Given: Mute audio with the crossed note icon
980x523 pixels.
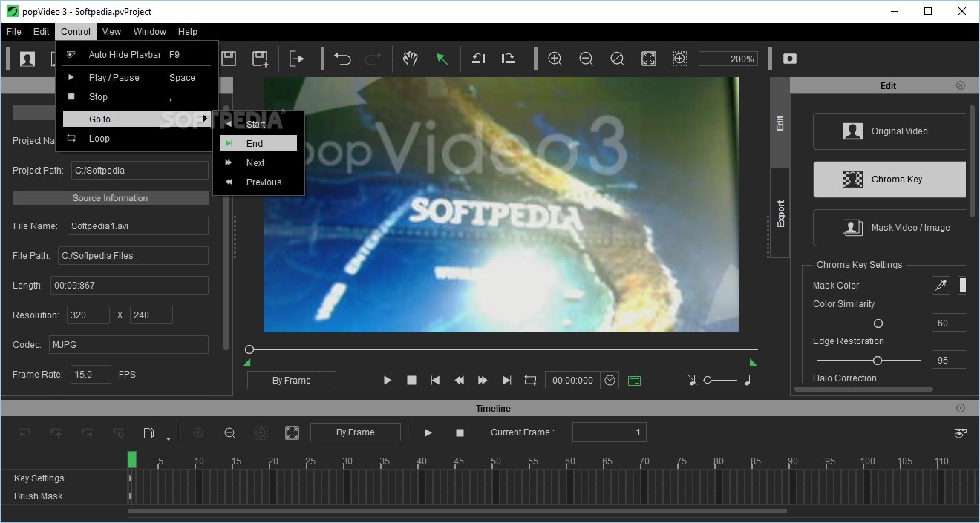Looking at the screenshot, I should pyautogui.click(x=692, y=380).
